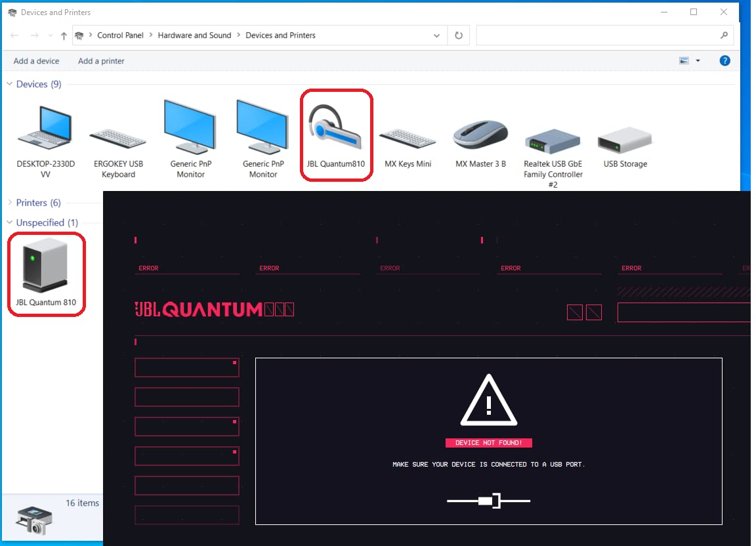Image resolution: width=756 pixels, height=546 pixels.
Task: Click the refresh button beside address bar
Action: pyautogui.click(x=459, y=35)
